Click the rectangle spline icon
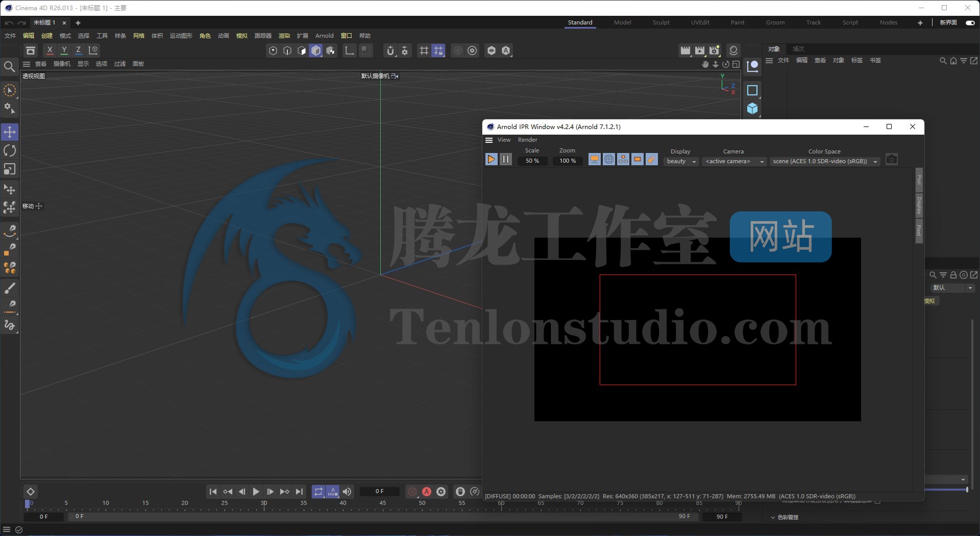The width and height of the screenshot is (980, 536). (x=752, y=90)
